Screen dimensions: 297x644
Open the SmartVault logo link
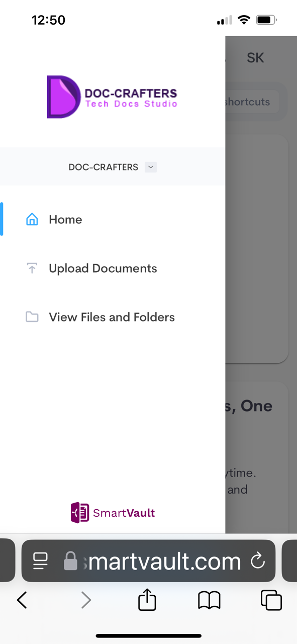(x=113, y=513)
